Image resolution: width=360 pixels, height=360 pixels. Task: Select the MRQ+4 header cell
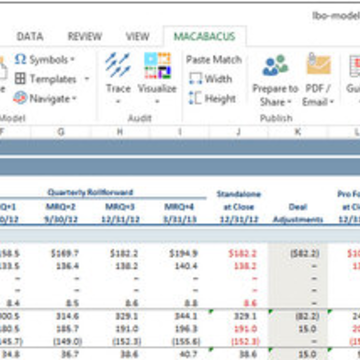click(x=179, y=207)
